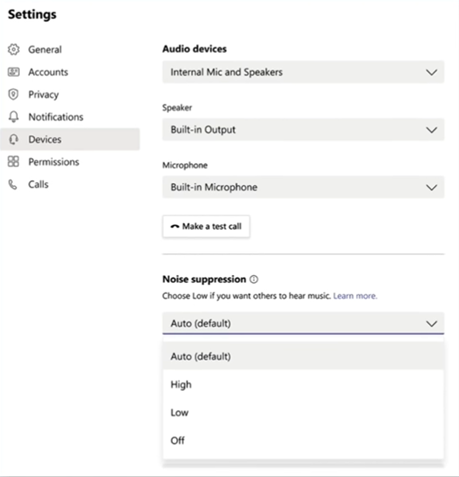The image size is (459, 477).
Task: Click the Calls phone icon
Action: click(13, 184)
